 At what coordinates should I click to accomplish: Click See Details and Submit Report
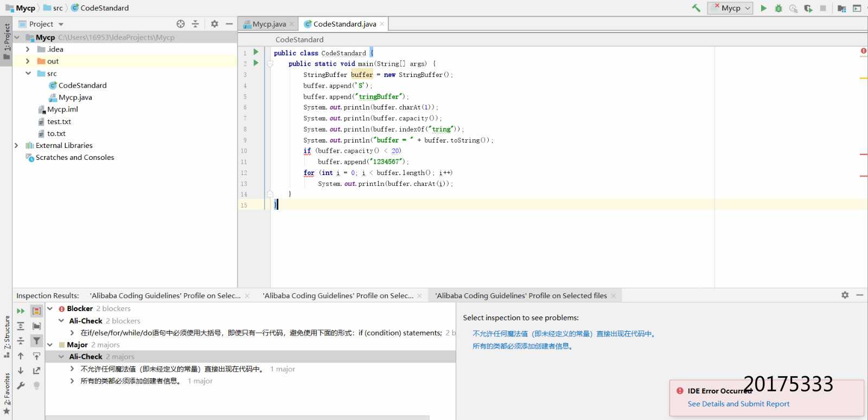click(738, 404)
